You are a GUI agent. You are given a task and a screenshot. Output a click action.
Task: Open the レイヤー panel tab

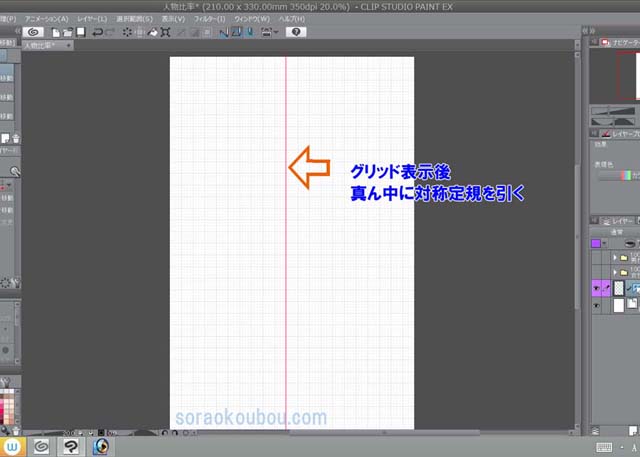(x=617, y=221)
